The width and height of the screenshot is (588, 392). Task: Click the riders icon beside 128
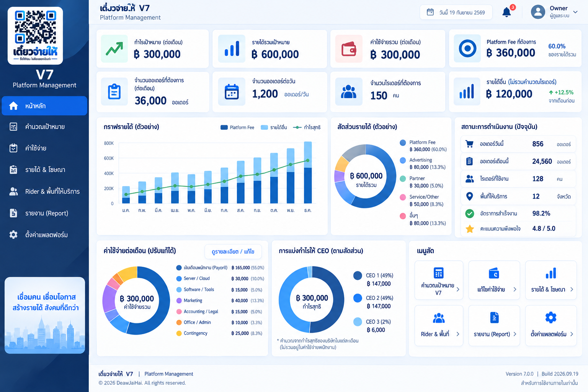[x=470, y=179]
